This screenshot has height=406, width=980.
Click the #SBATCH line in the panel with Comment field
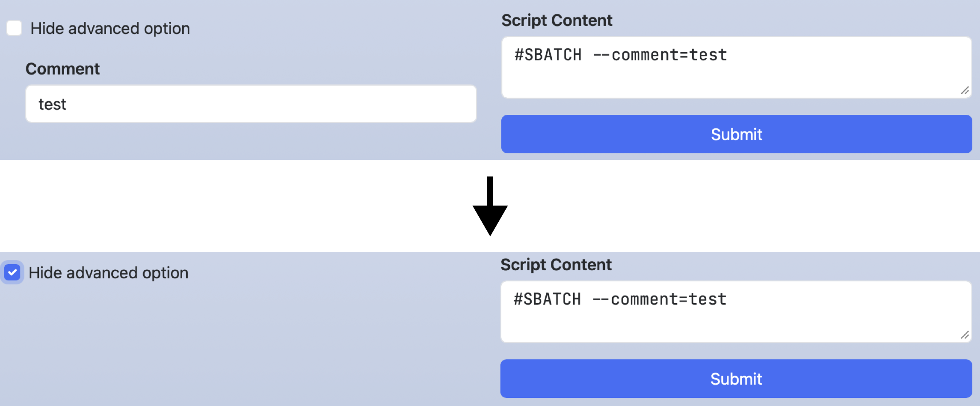coord(620,55)
